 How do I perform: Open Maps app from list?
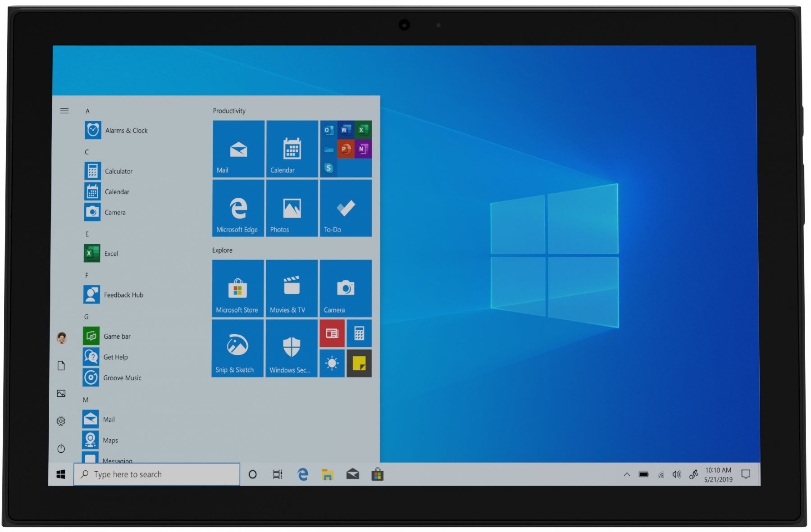click(100, 440)
